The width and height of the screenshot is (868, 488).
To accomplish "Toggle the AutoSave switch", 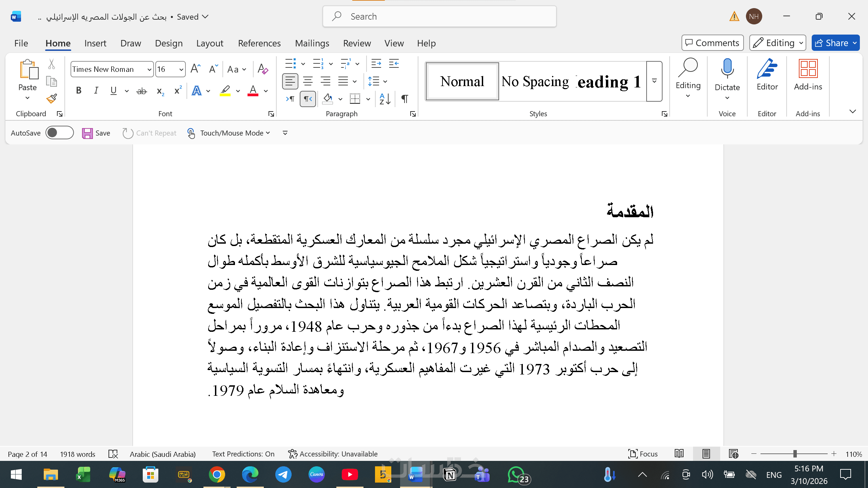I will [60, 133].
